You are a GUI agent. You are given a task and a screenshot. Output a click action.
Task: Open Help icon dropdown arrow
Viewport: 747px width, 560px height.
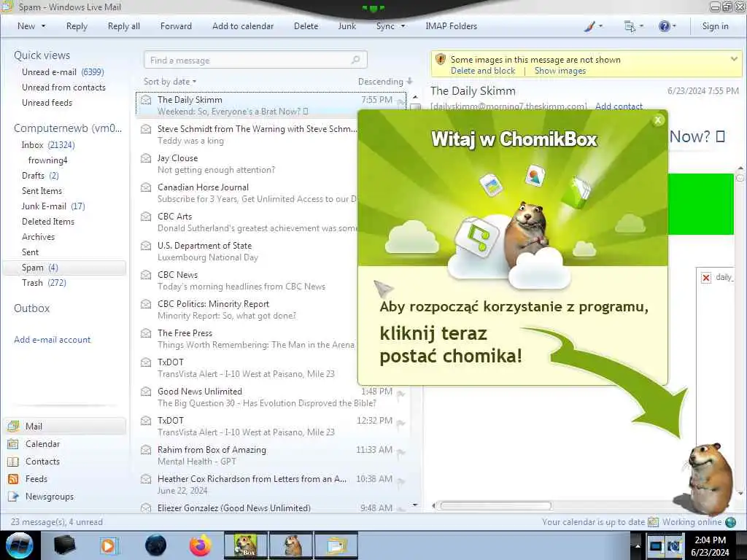click(x=674, y=26)
